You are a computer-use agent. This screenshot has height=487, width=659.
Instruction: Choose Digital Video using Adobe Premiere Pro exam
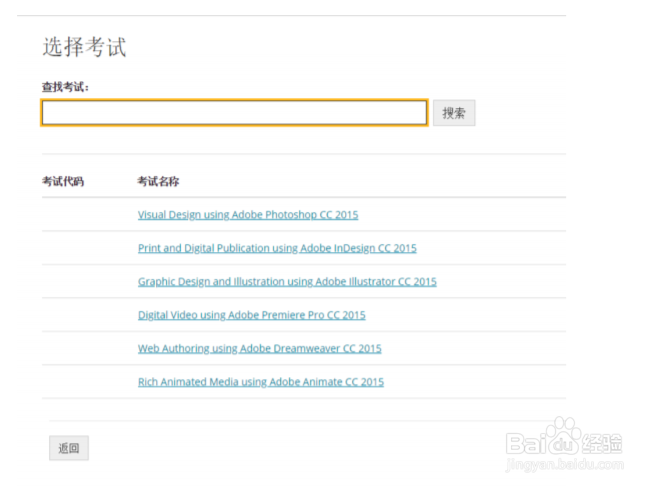tap(251, 315)
